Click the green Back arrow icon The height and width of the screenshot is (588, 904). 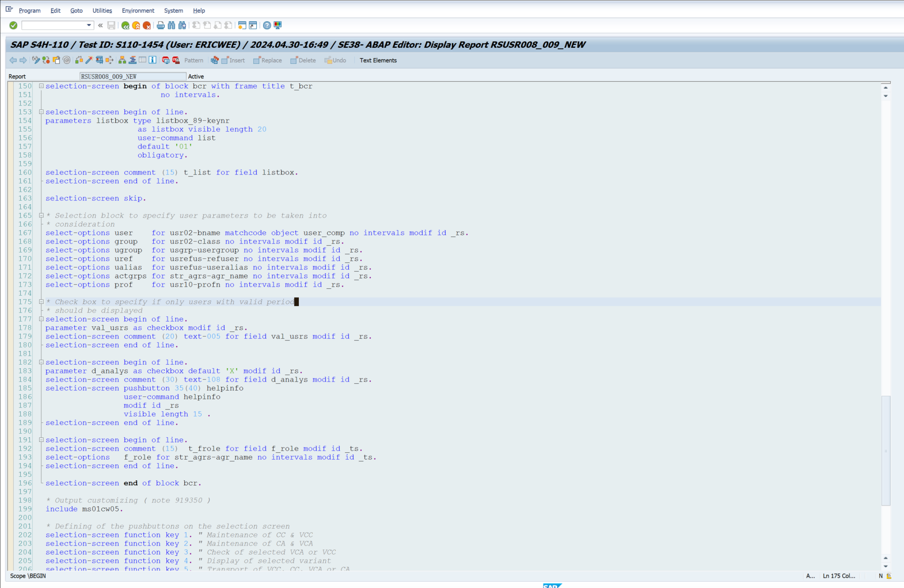pyautogui.click(x=125, y=25)
